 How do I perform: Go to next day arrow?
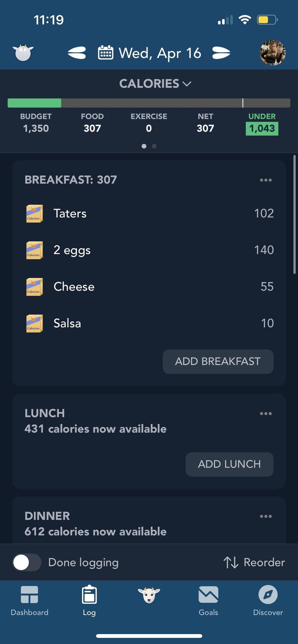tap(221, 53)
